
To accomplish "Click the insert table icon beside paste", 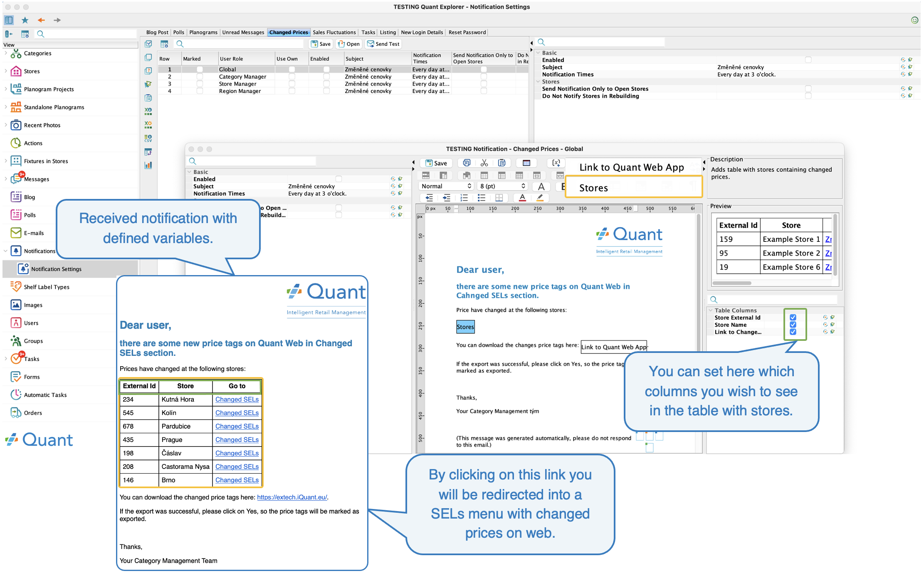I will click(526, 163).
